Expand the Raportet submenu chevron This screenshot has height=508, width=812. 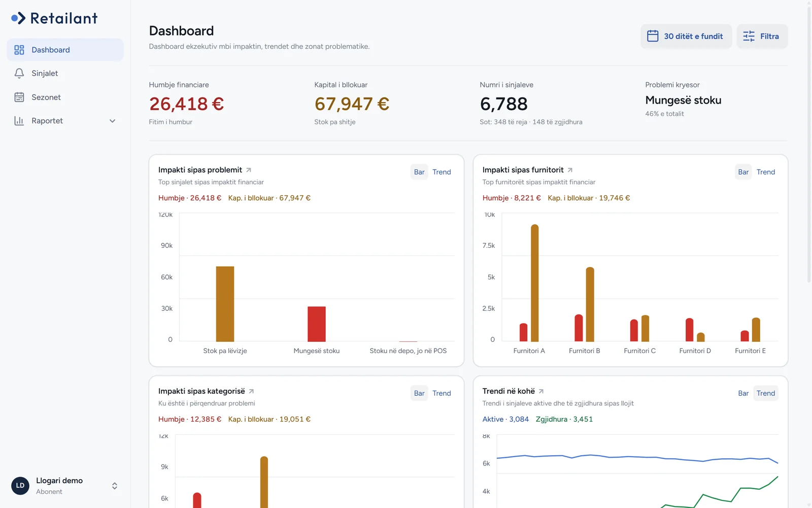coord(113,121)
